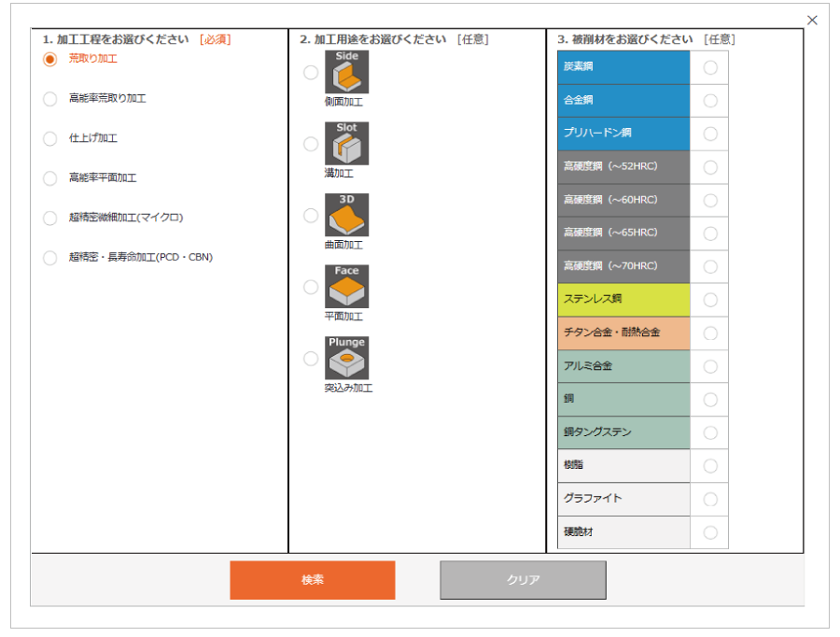
Task: Select the radio button for 溝加工
Action: pyautogui.click(x=311, y=144)
